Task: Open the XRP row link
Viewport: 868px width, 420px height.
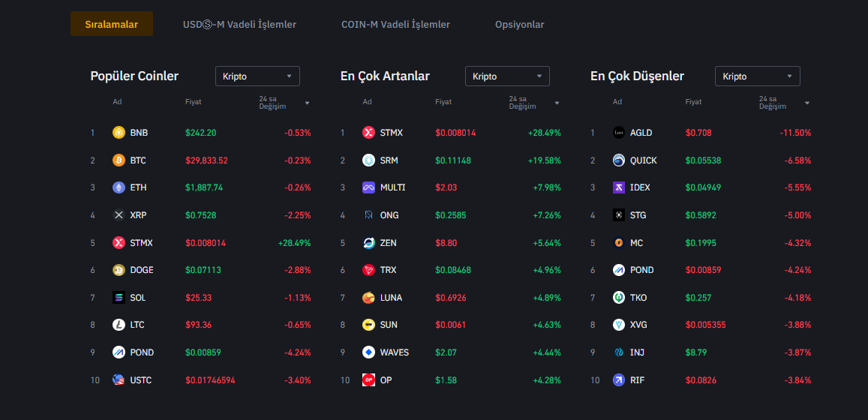Action: (138, 215)
